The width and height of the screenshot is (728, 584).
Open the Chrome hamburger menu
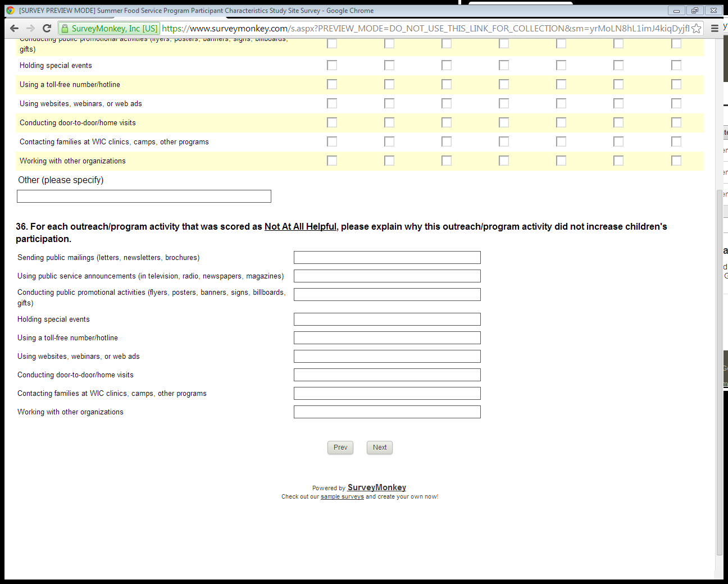pos(715,29)
